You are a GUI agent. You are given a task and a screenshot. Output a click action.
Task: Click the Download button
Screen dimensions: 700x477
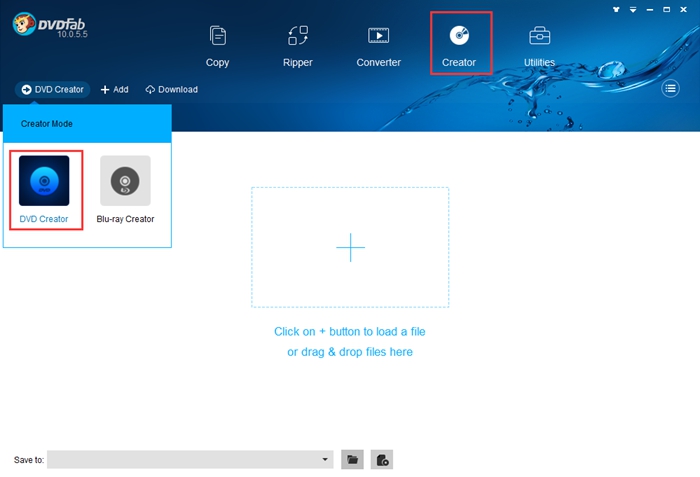[x=171, y=89]
